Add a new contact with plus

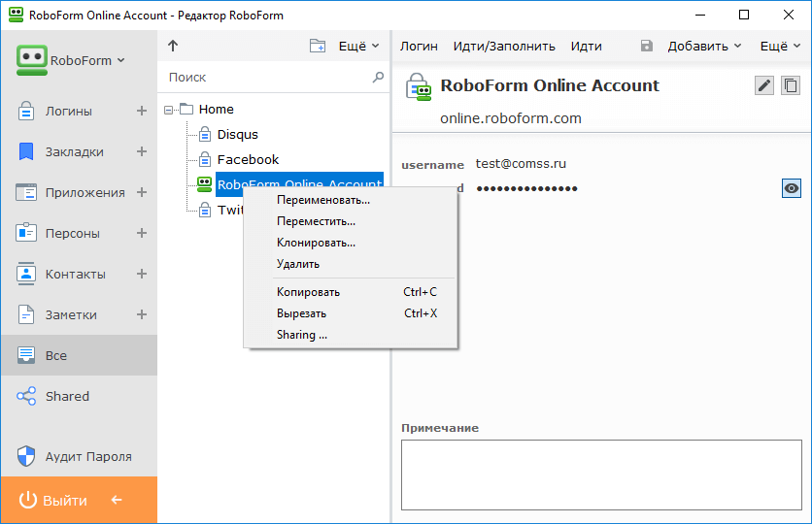142,275
